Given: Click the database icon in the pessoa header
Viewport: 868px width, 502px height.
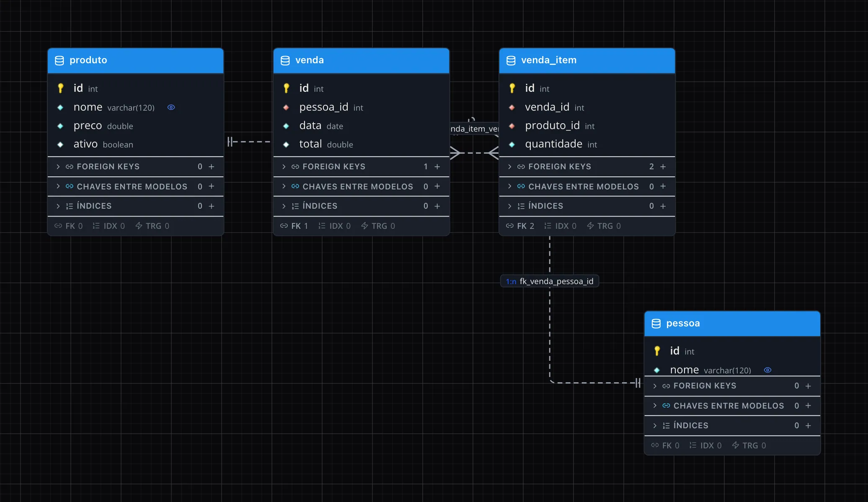Looking at the screenshot, I should 656,323.
